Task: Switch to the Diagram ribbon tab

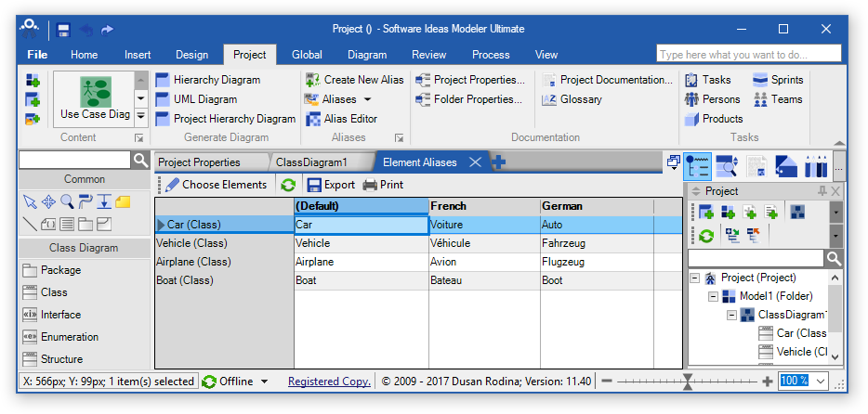Action: [367, 55]
